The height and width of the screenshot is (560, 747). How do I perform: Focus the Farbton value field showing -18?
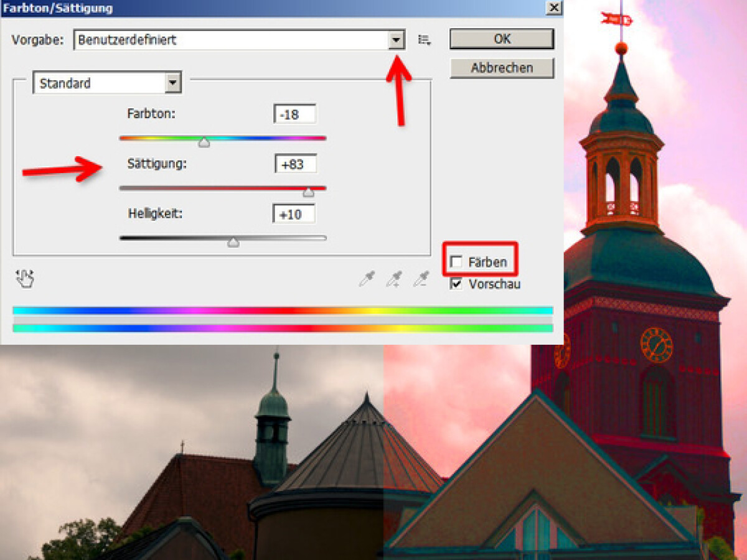pyautogui.click(x=294, y=114)
